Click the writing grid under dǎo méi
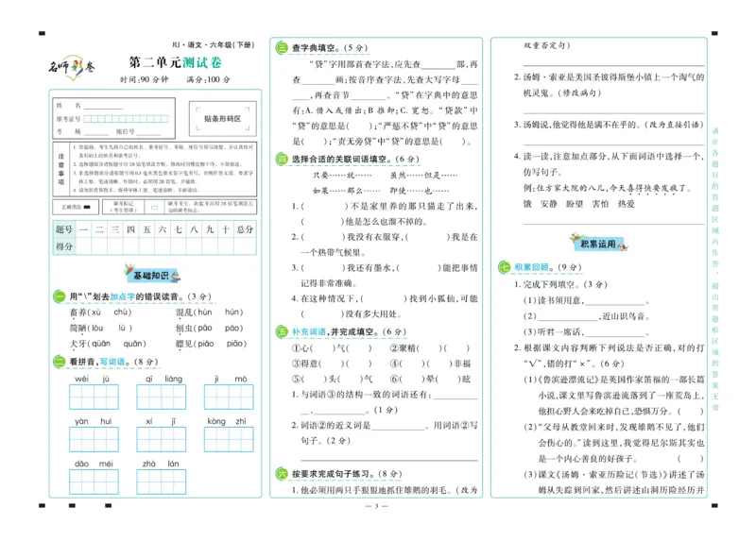The height and width of the screenshot is (541, 756). [94, 482]
